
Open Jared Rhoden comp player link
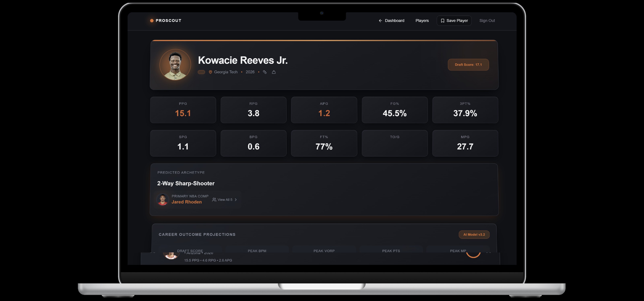[187, 202]
